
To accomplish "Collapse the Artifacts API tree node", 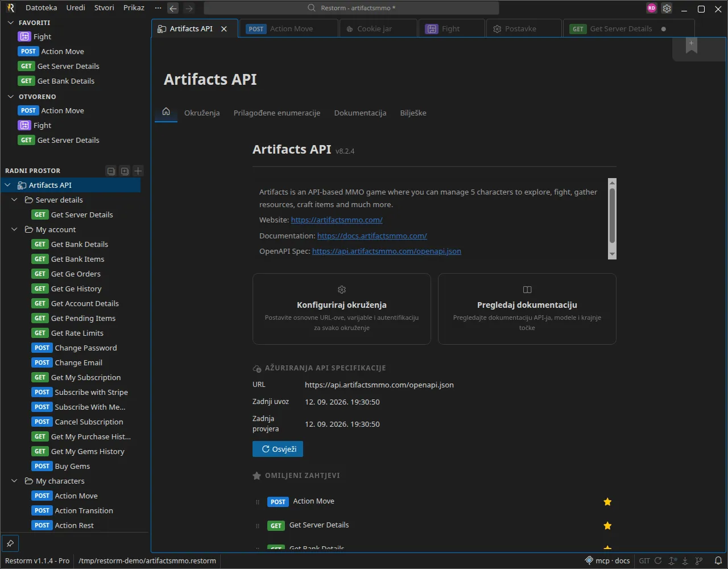I will pyautogui.click(x=8, y=185).
